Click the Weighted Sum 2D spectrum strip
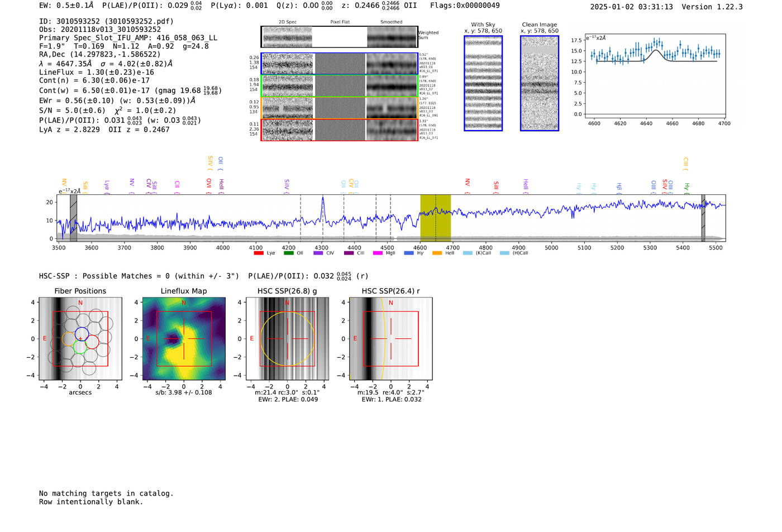The height and width of the screenshot is (532, 782). 340,37
